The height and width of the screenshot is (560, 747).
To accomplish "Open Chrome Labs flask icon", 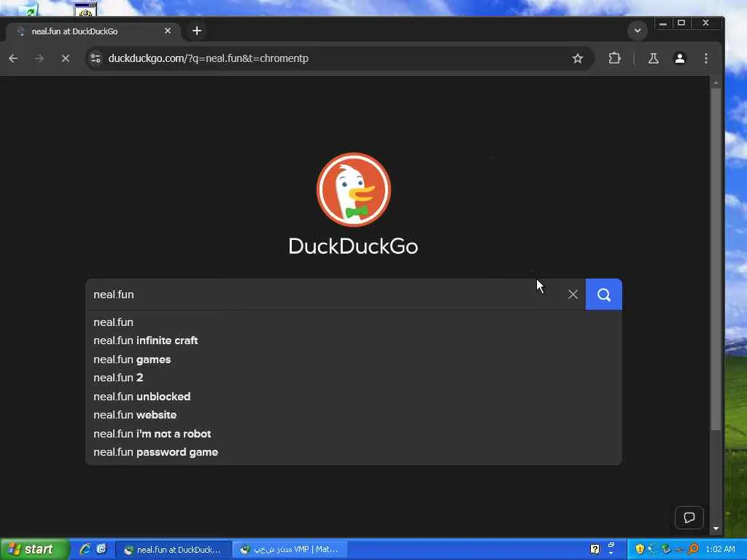I will 653,58.
